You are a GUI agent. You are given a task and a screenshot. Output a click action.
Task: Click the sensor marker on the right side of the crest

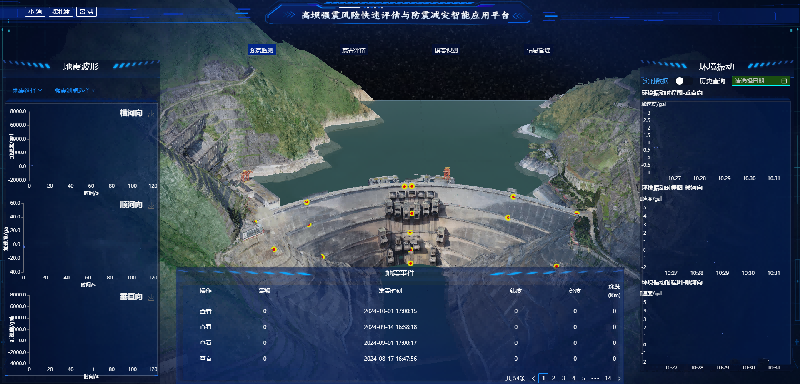click(513, 196)
